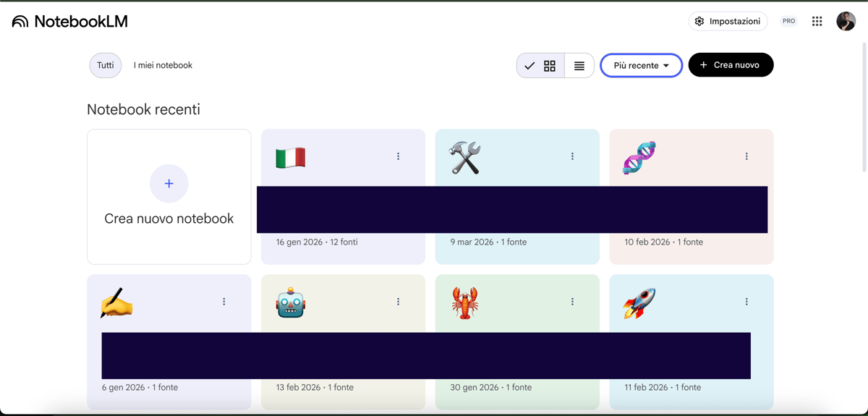
Task: Open more options for rocket notebook
Action: click(x=746, y=302)
